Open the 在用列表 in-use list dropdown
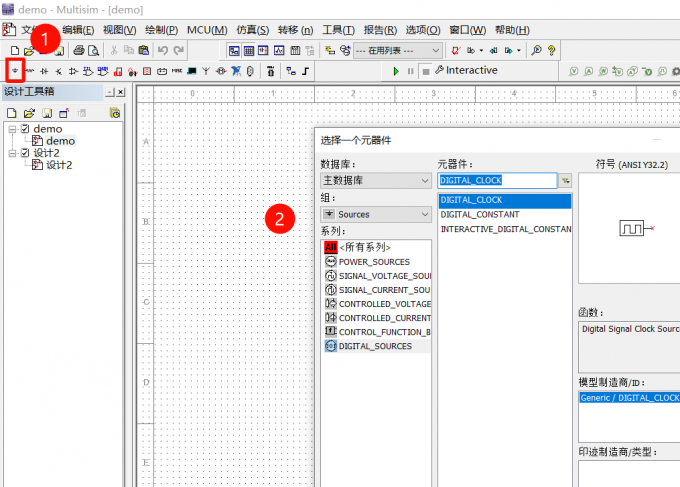The image size is (680, 487). click(x=398, y=51)
